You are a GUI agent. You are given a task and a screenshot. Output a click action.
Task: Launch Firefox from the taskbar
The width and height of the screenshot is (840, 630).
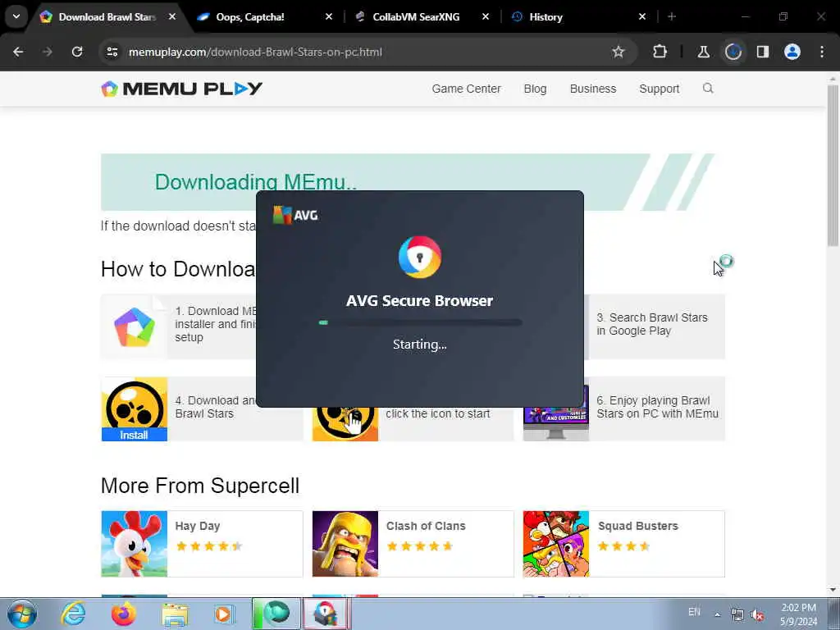click(x=123, y=614)
